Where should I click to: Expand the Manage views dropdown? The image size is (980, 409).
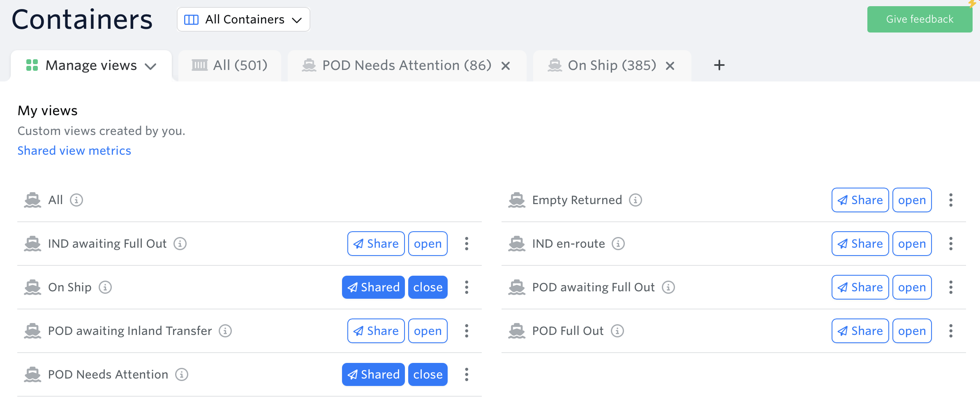click(91, 65)
